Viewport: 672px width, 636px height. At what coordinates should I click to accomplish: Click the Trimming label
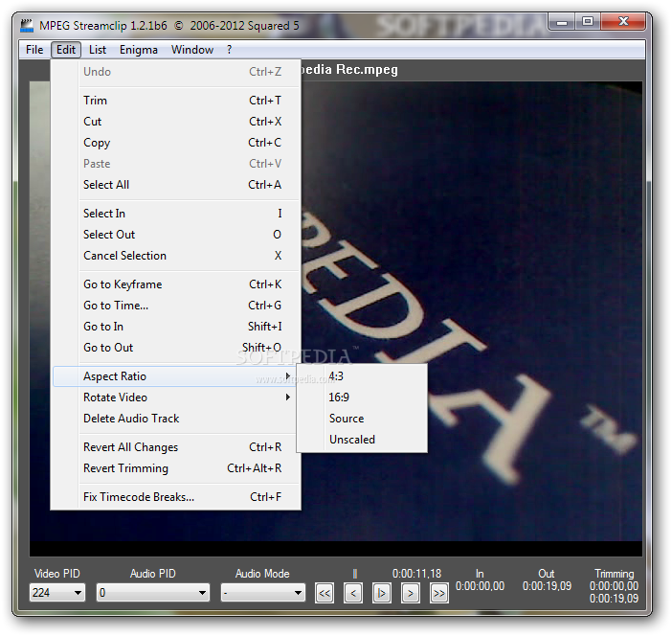point(615,574)
